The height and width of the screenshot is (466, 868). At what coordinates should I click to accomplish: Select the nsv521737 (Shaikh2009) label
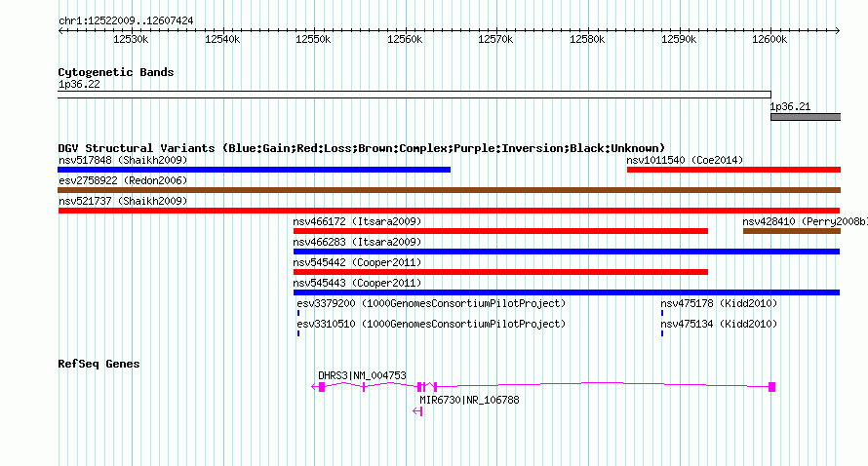[123, 201]
